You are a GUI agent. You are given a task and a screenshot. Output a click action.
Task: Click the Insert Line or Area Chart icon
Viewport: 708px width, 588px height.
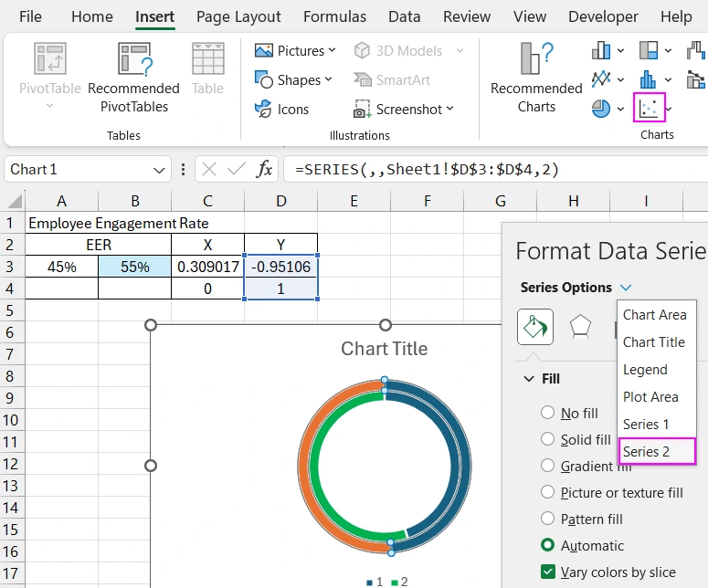click(x=601, y=79)
